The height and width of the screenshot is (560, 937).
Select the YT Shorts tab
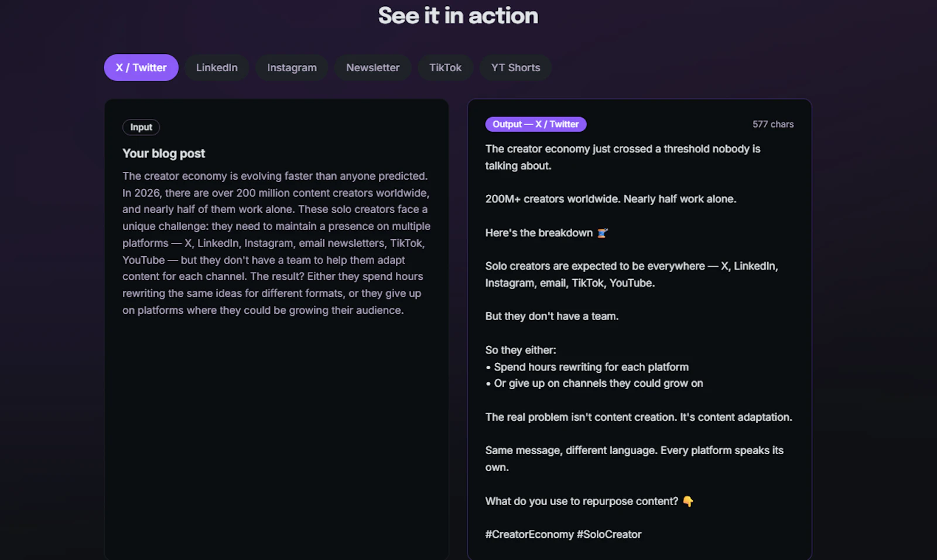tap(515, 68)
